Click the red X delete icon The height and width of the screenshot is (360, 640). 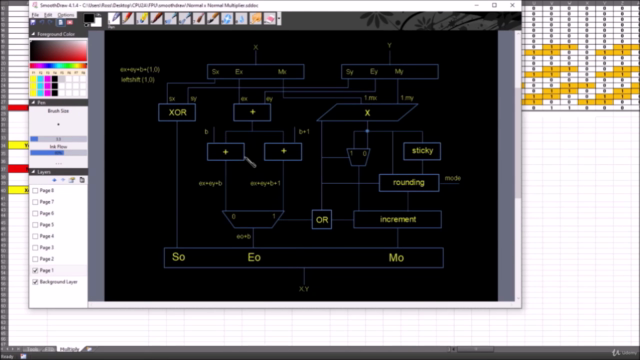(x=70, y=23)
